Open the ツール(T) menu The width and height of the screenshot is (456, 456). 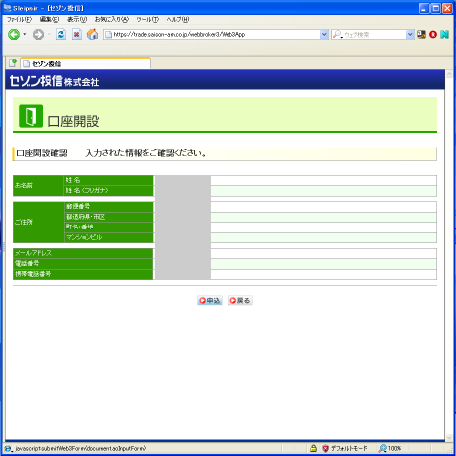click(147, 19)
